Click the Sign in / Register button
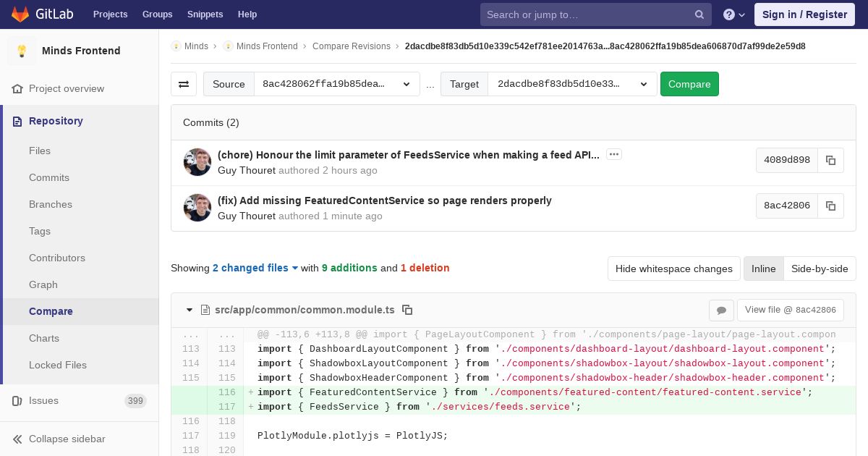Viewport: 868px width, 456px height. click(804, 14)
